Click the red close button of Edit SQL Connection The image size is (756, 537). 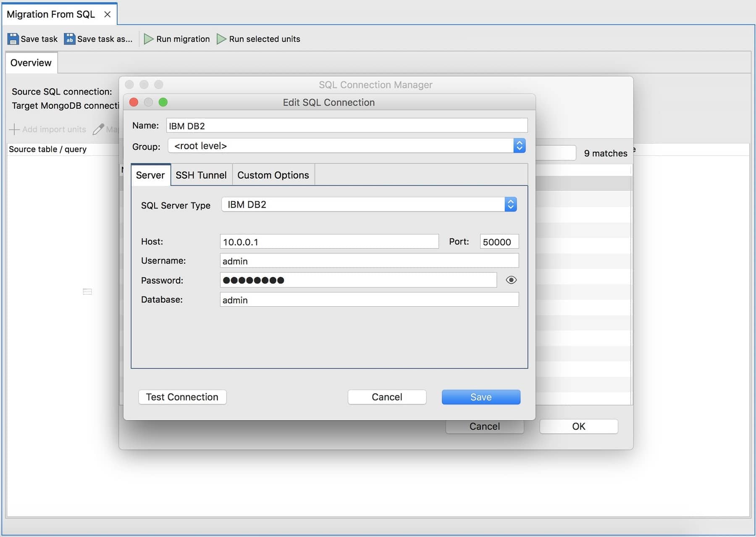point(134,103)
